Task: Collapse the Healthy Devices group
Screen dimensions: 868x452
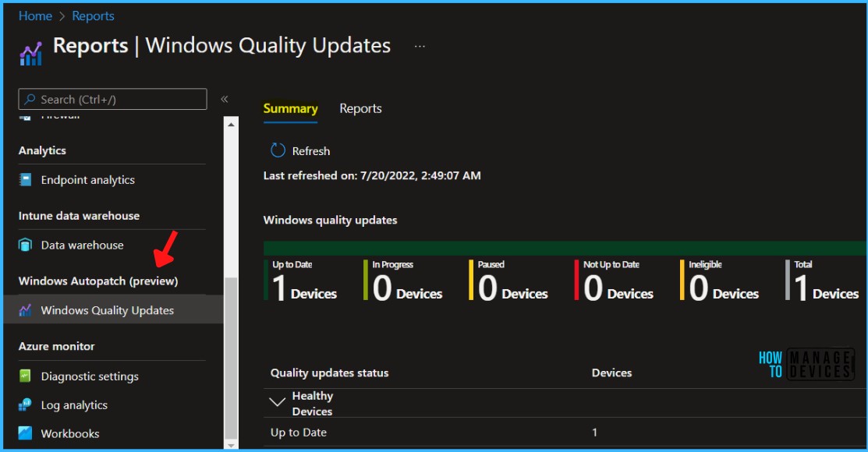Action: (x=278, y=402)
